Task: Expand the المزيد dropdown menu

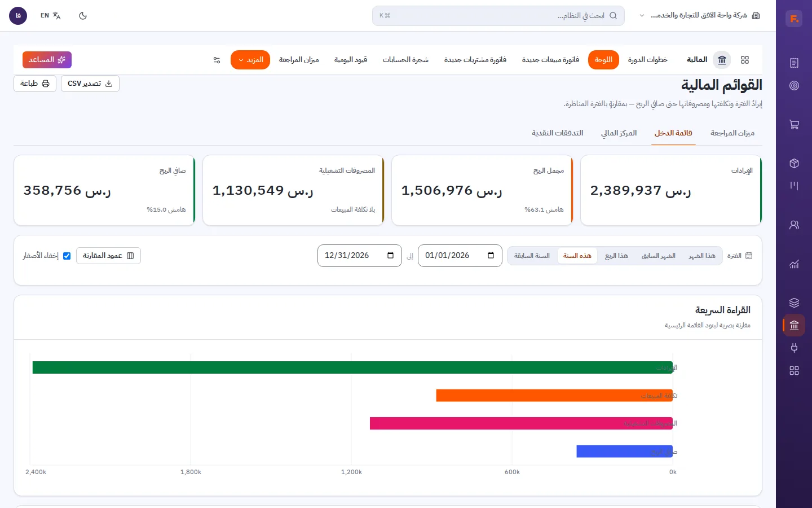Action: coord(250,60)
